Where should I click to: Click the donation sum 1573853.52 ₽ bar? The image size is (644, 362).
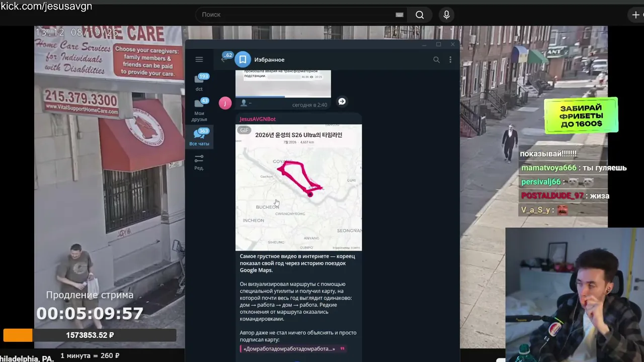point(90,335)
